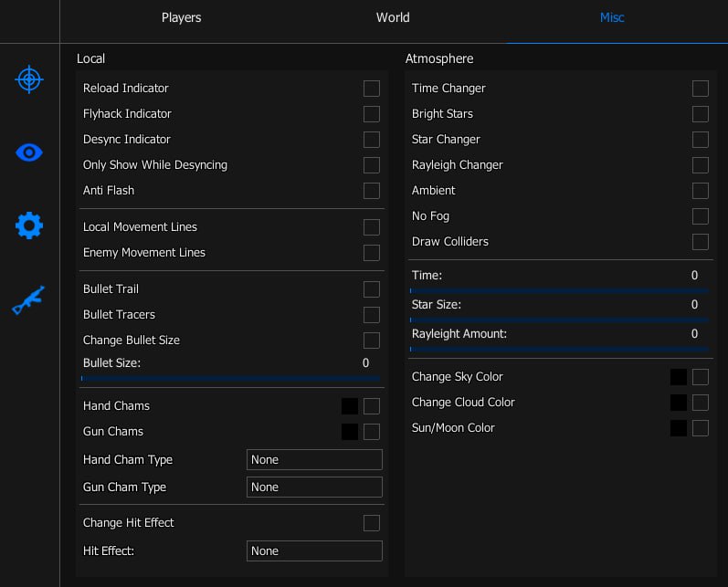Image resolution: width=728 pixels, height=587 pixels.
Task: Open the Hand Chams color swatch
Action: pos(350,406)
